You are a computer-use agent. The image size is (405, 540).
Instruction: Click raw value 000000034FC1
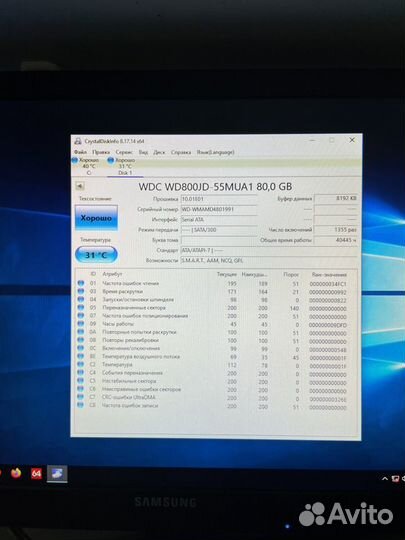point(328,284)
